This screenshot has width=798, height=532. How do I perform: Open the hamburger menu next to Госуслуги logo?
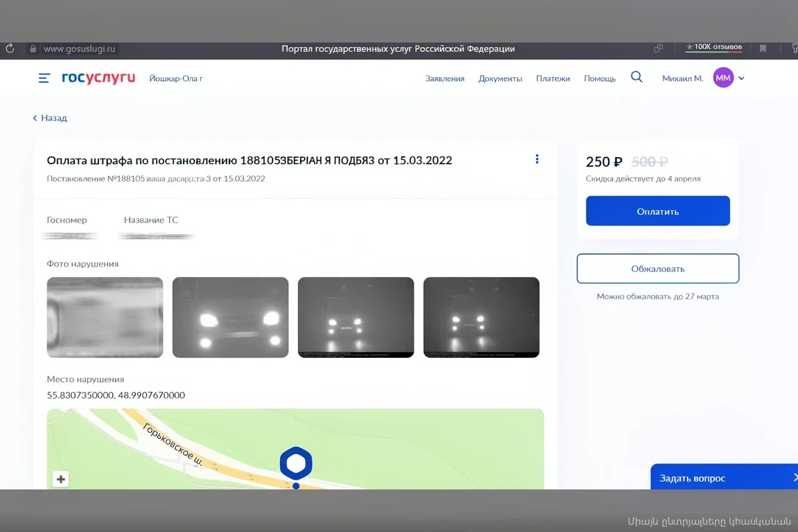tap(44, 78)
